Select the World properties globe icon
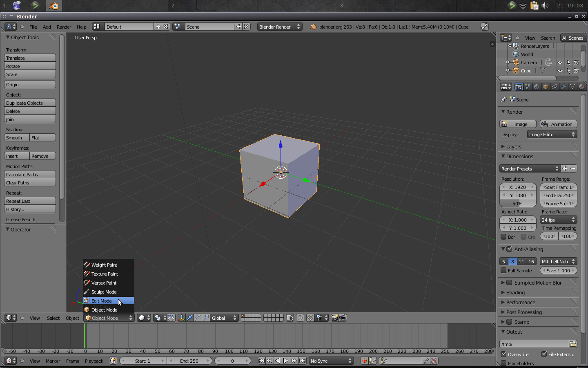588x368 pixels. 537,87
